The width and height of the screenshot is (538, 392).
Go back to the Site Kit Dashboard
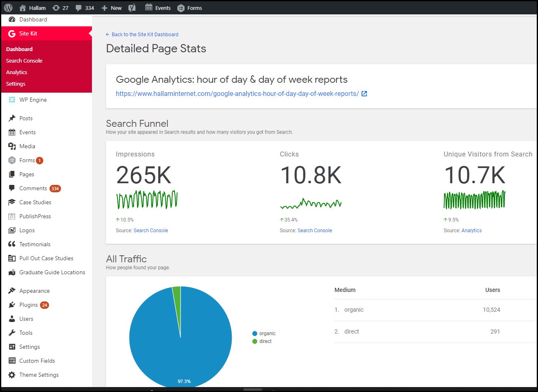tap(142, 35)
